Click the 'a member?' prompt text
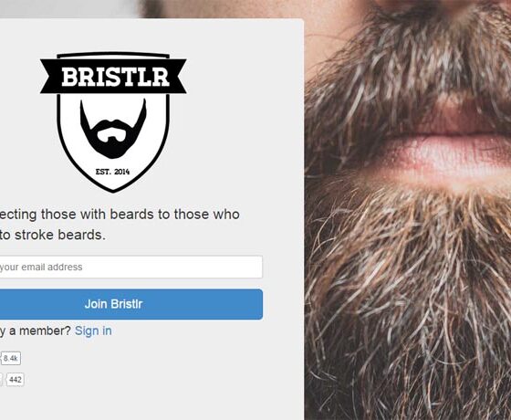 coord(40,331)
